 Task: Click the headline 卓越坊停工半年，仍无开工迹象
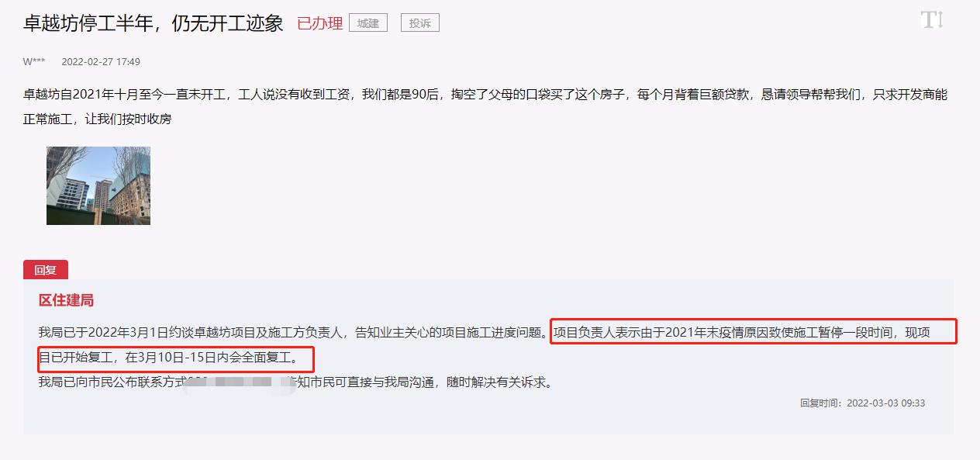(154, 23)
